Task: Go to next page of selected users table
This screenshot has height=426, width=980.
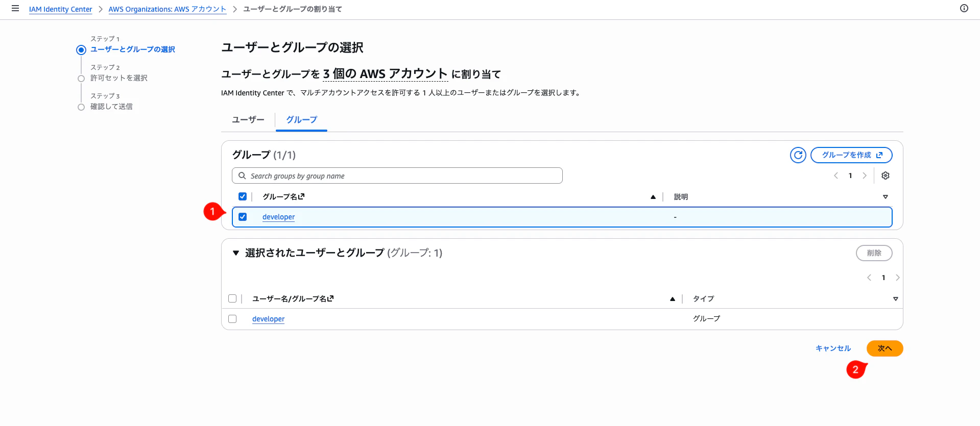Action: [x=898, y=278]
